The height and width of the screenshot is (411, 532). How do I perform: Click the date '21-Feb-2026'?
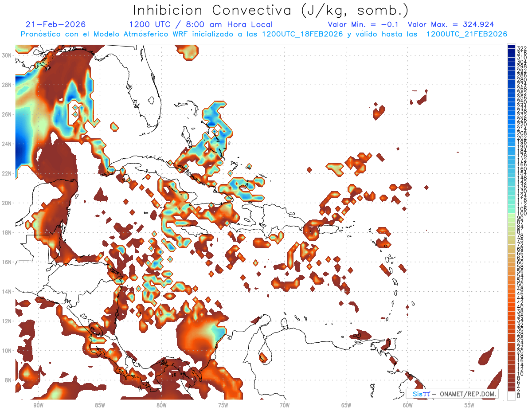(55, 24)
